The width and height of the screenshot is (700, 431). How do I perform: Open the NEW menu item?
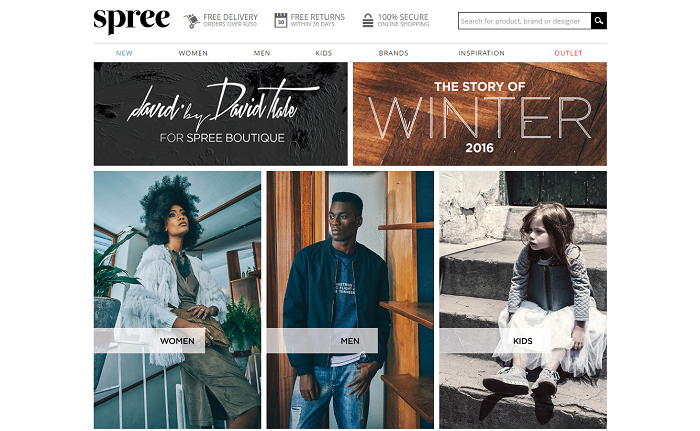[x=124, y=53]
